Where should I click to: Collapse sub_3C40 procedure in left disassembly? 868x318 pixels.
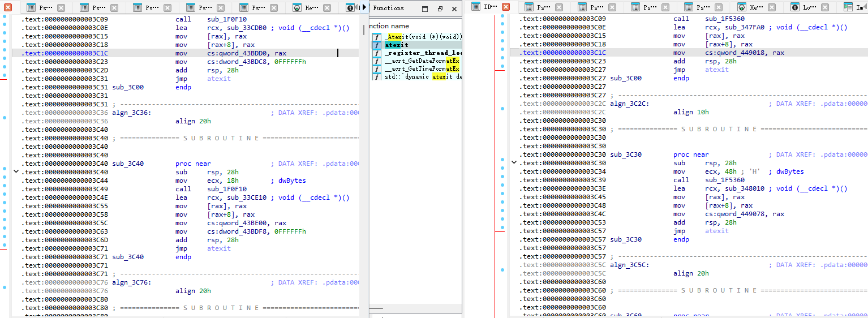click(x=16, y=171)
